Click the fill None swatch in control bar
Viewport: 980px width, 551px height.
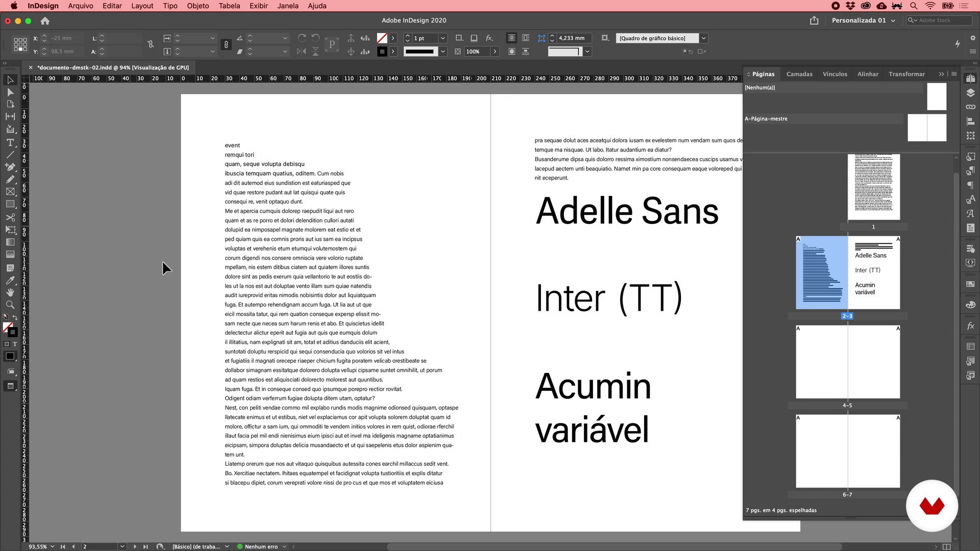click(x=382, y=38)
